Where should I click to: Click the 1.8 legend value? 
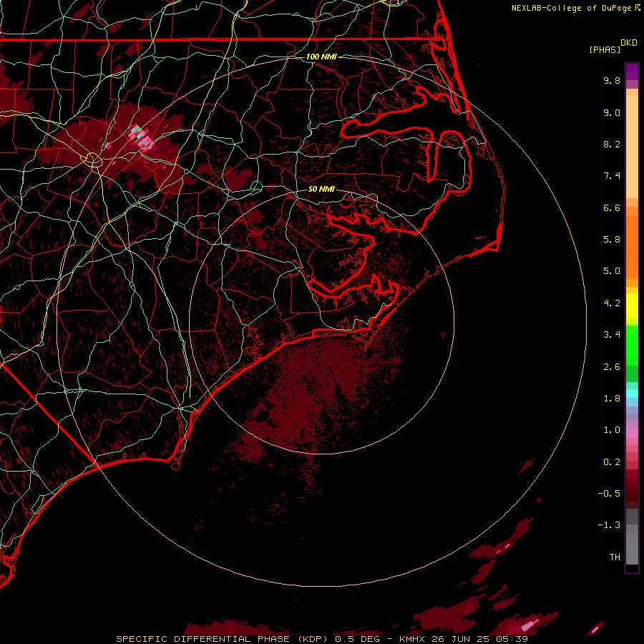[612, 399]
